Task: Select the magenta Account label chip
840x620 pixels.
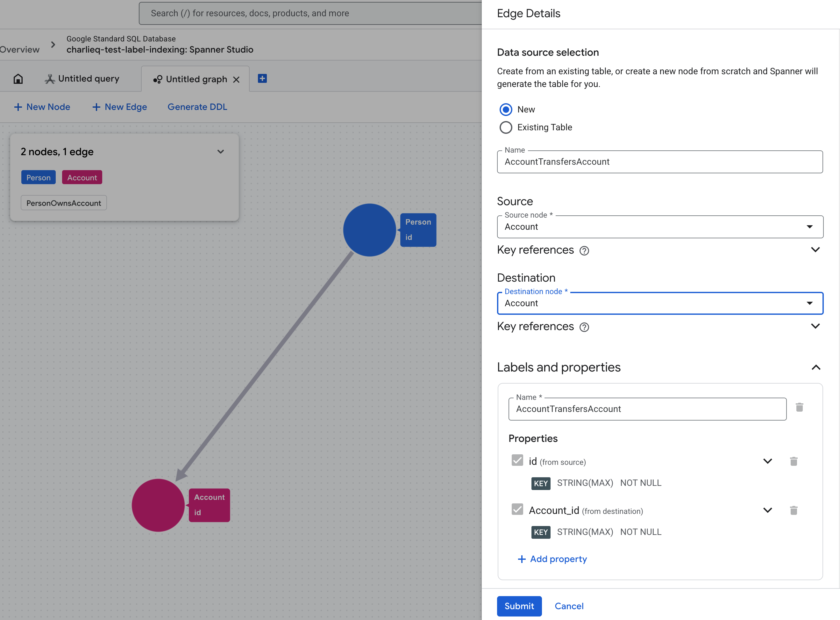Action: [x=82, y=177]
